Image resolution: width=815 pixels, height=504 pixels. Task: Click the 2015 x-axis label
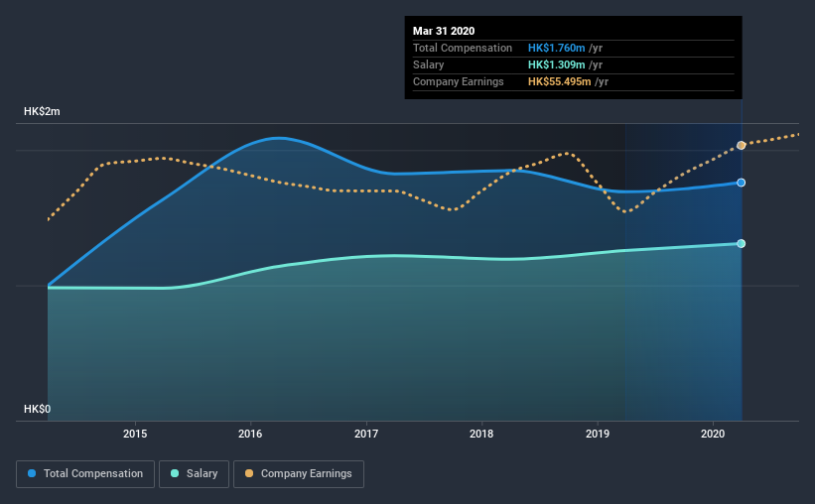tap(135, 434)
